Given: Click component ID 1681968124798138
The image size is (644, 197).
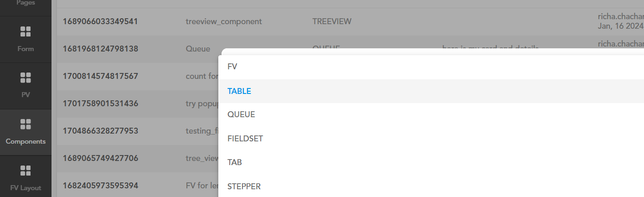Looking at the screenshot, I should point(100,49).
